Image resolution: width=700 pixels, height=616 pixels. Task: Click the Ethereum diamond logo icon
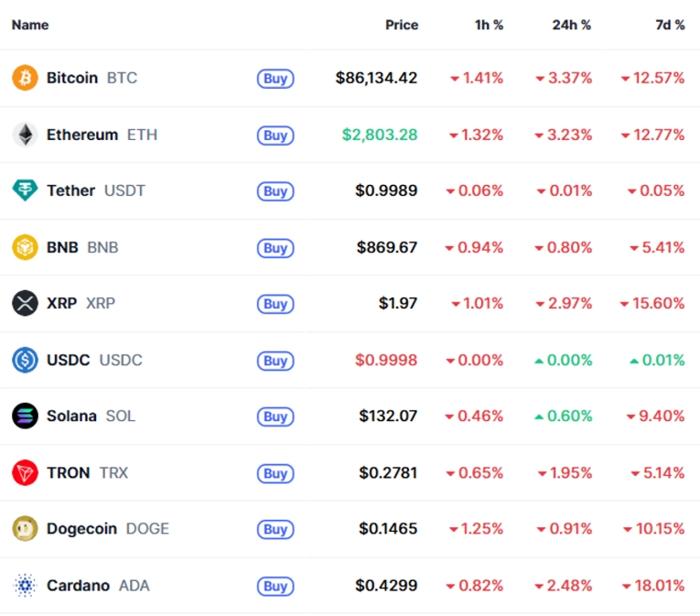click(x=25, y=135)
